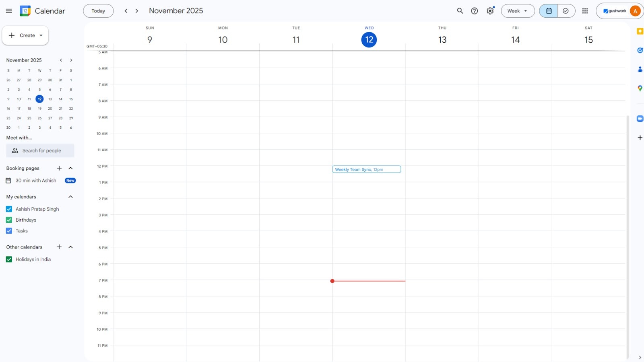Open Tasks from the right side panel

[640, 50]
